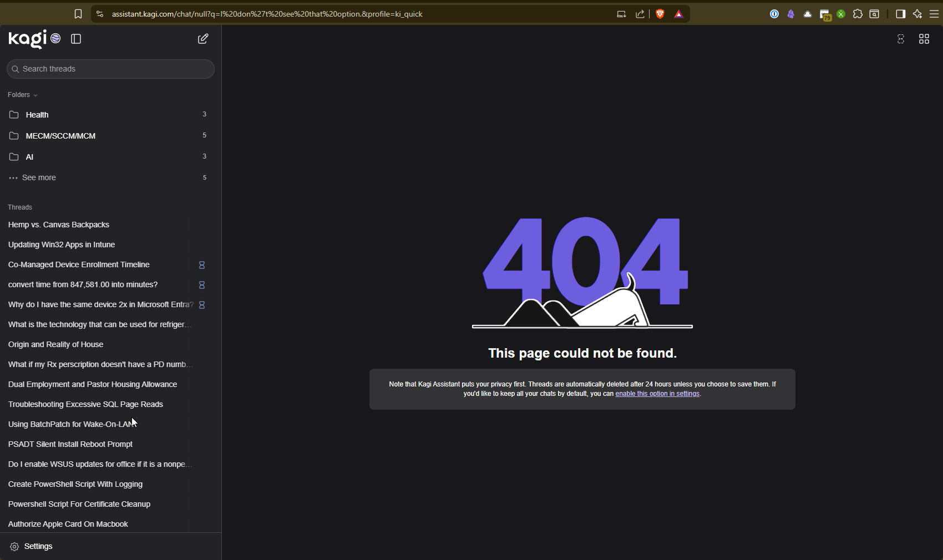The width and height of the screenshot is (943, 560).
Task: Click the tab search window icon
Action: pyautogui.click(x=874, y=14)
